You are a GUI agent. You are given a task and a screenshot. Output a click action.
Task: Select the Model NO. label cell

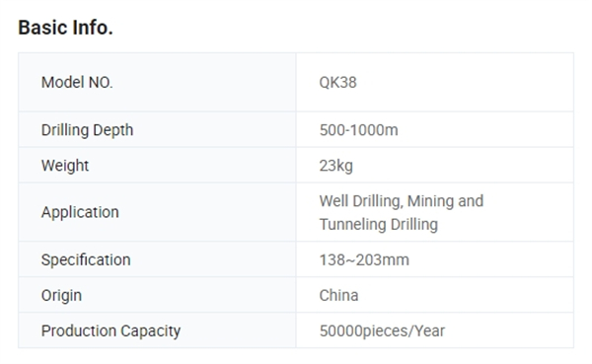click(x=157, y=82)
